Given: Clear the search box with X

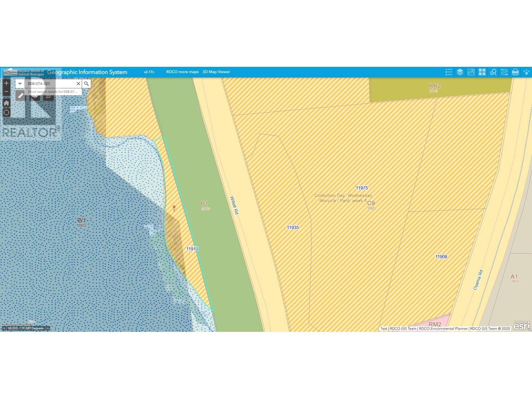Looking at the screenshot, I should (78, 84).
